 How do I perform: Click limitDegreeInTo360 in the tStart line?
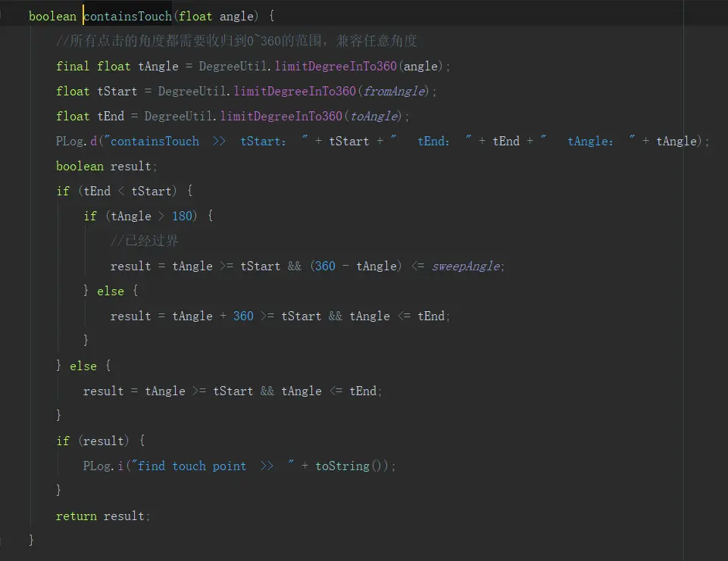pos(295,92)
